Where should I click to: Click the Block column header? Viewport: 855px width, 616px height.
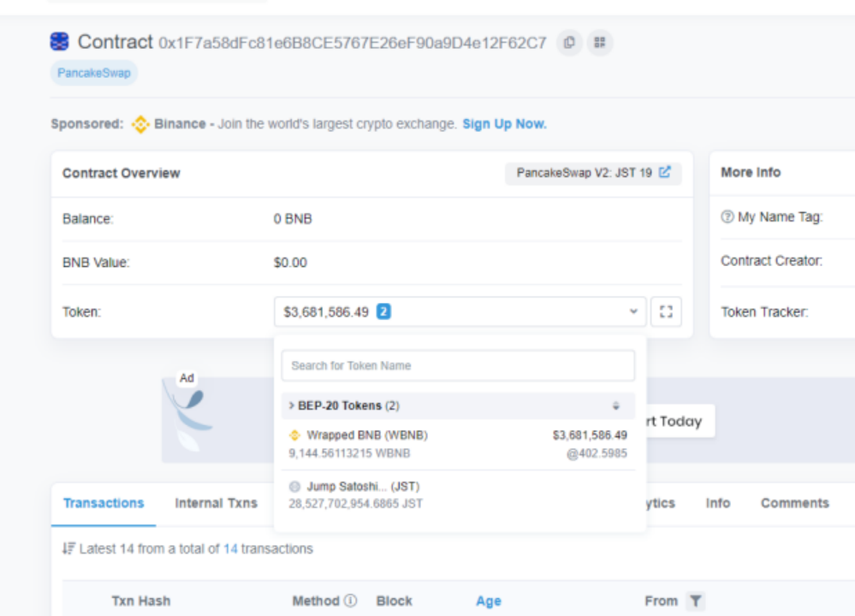(x=395, y=601)
